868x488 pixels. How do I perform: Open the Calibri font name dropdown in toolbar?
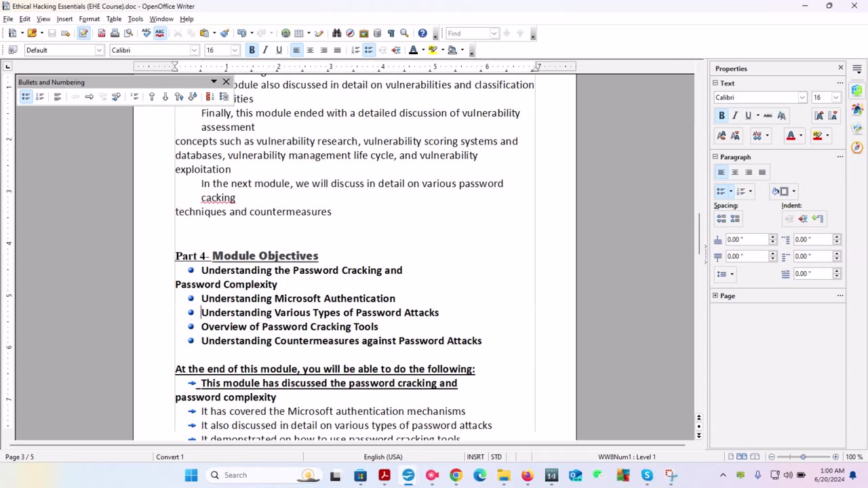[194, 50]
